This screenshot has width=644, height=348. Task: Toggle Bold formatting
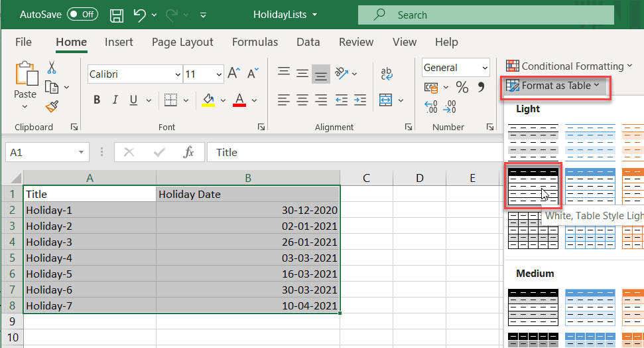click(x=97, y=100)
